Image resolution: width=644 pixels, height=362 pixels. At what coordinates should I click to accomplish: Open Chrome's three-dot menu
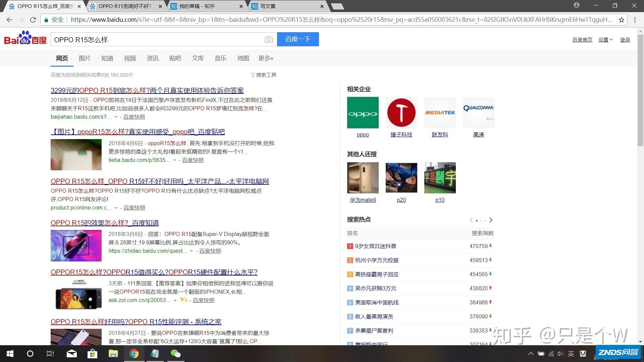635,20
